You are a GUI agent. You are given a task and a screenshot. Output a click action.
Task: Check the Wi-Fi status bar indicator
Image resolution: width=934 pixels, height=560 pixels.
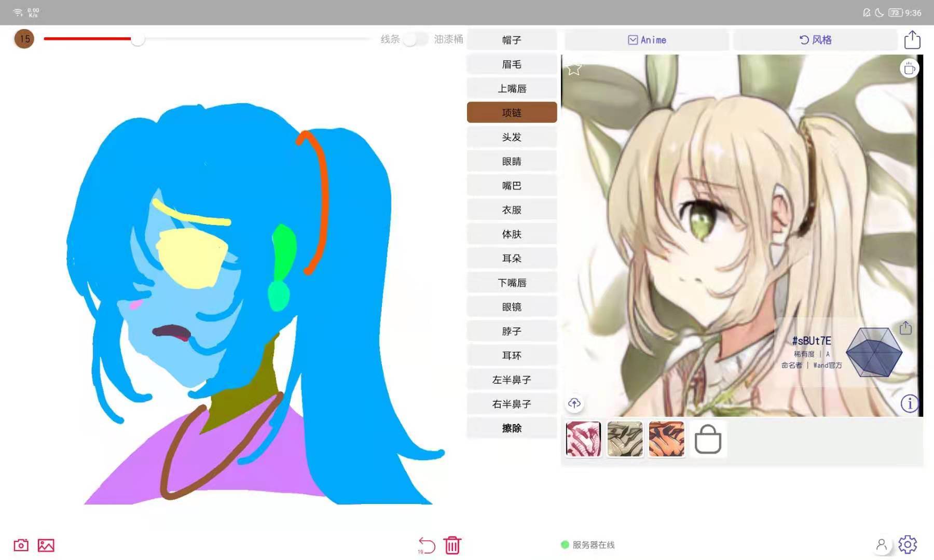18,12
